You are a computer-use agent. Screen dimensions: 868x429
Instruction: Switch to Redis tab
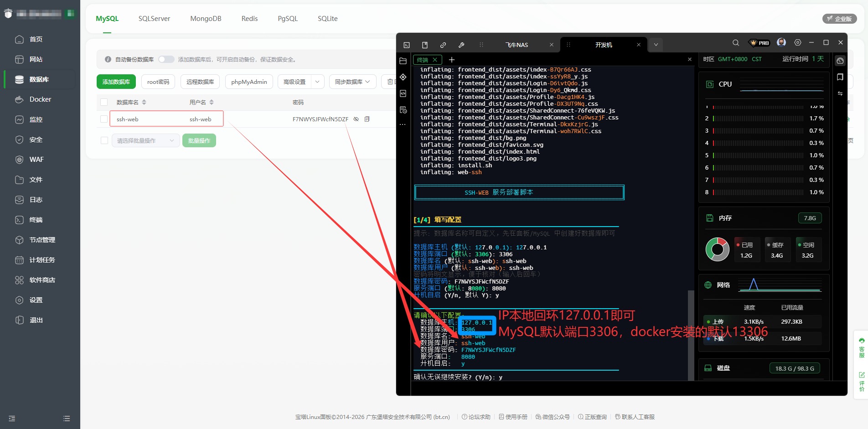[x=249, y=19]
